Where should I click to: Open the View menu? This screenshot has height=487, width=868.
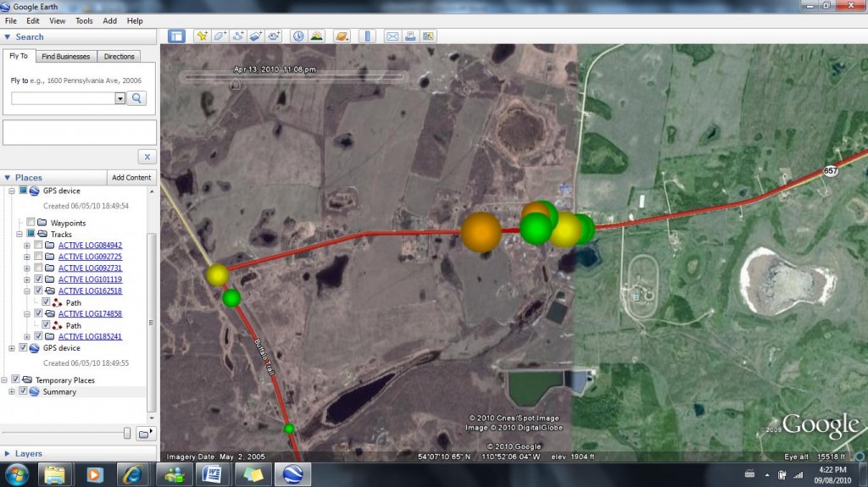click(x=57, y=21)
